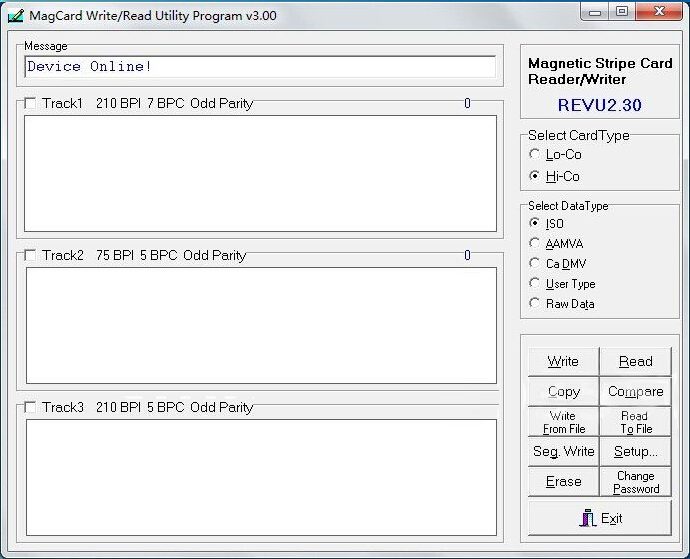Minimize the MagCard window
Image resolution: width=690 pixels, height=559 pixels.
click(x=595, y=12)
